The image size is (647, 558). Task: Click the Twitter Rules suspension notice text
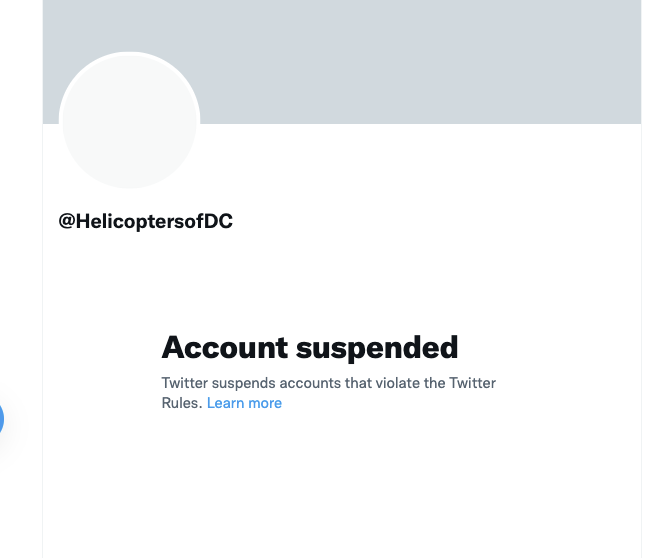[328, 384]
